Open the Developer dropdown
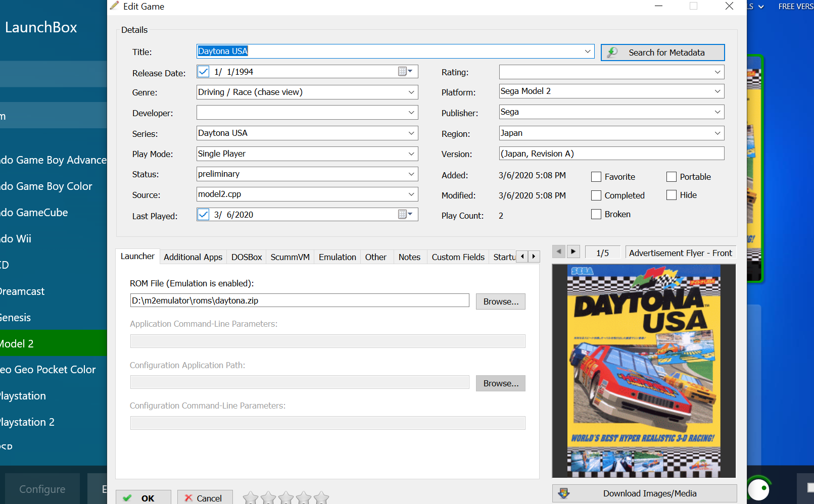Screen dimensions: 814x504 (x=411, y=113)
